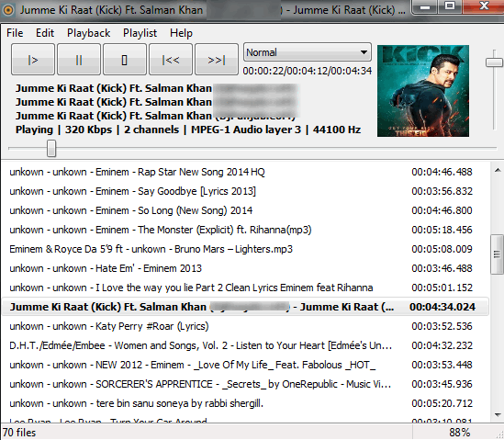The width and height of the screenshot is (504, 440).
Task: Open the Edit menu
Action: tap(45, 33)
